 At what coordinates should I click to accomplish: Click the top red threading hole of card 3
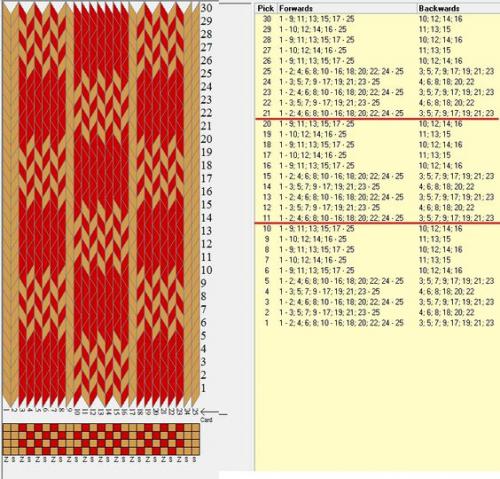(x=22, y=428)
